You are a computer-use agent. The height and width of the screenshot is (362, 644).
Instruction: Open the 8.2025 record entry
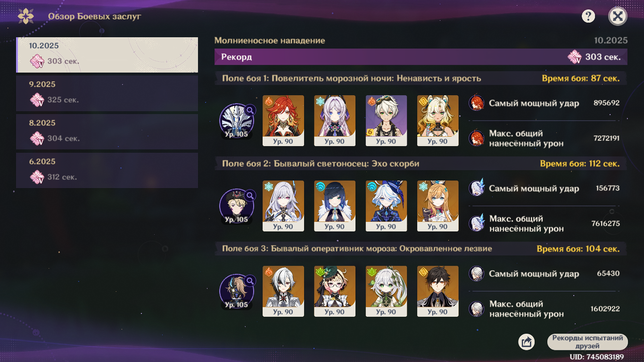[x=107, y=132]
